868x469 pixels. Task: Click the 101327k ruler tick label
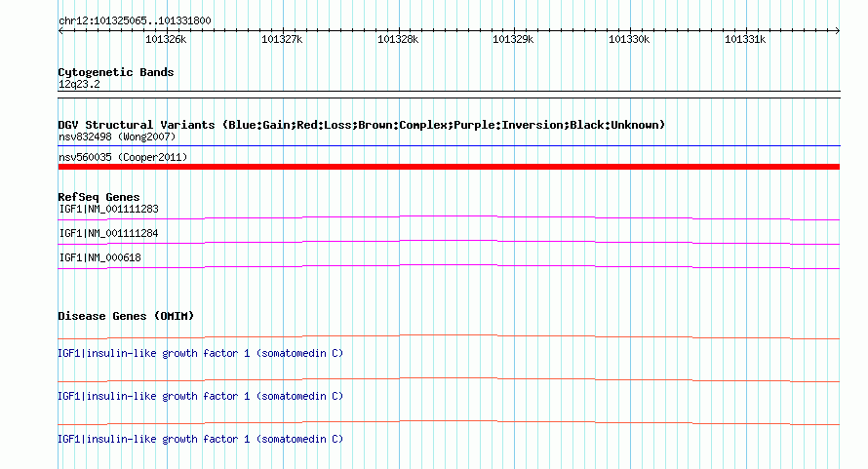(x=282, y=39)
